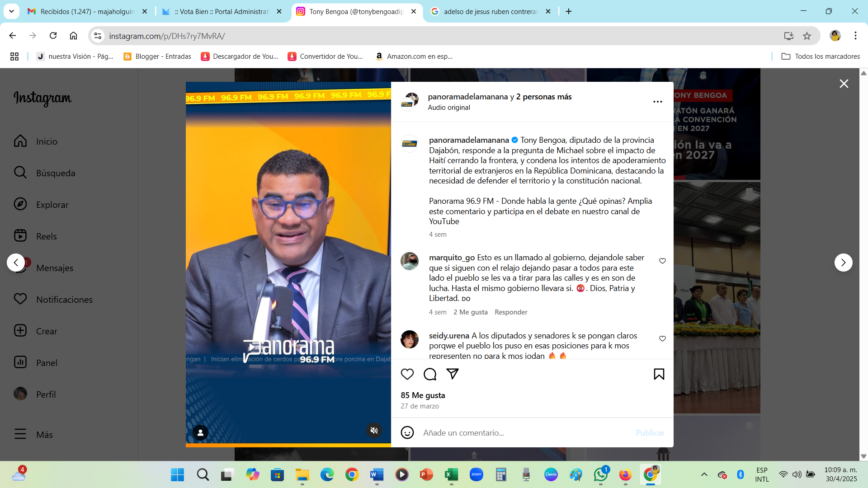Click the Publicar button
Viewport: 868px width, 488px height.
(x=650, y=433)
